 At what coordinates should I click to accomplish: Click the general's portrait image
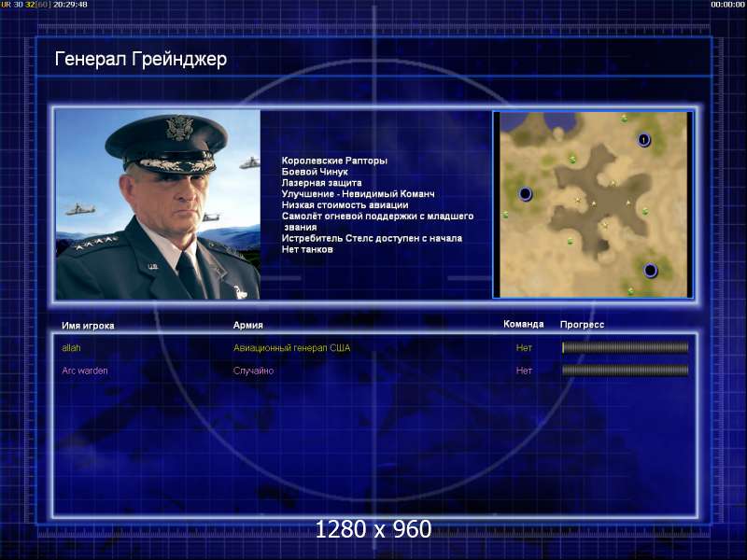point(158,204)
